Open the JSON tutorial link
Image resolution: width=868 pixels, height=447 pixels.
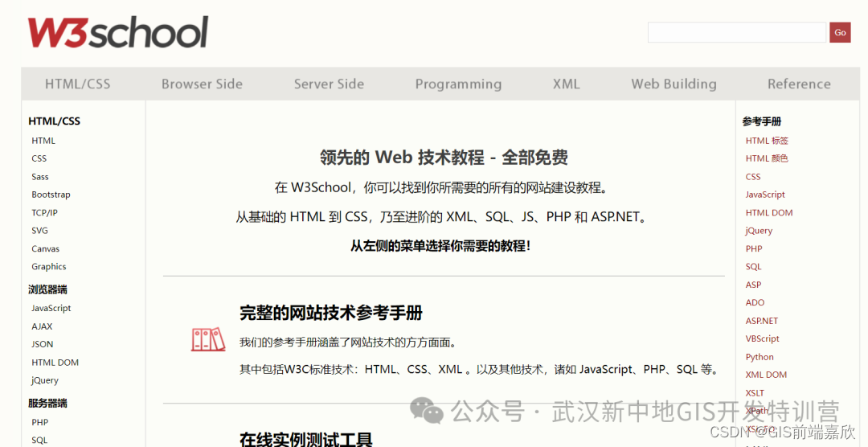click(x=42, y=344)
